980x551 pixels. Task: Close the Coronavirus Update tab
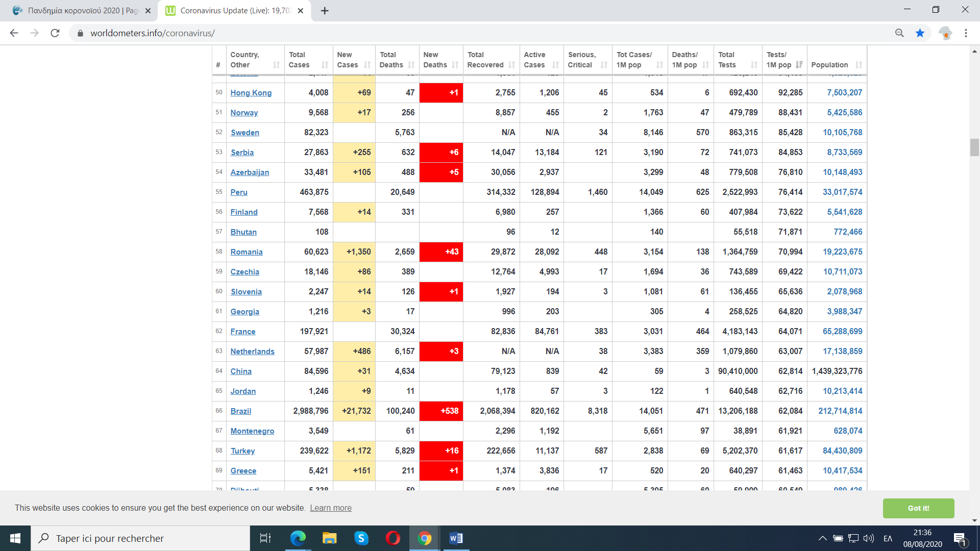[301, 11]
